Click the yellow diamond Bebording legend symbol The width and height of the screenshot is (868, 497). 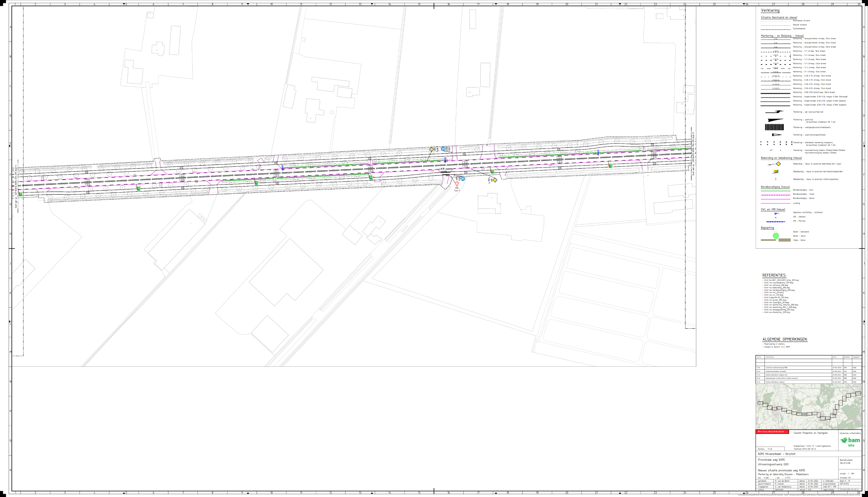click(778, 164)
